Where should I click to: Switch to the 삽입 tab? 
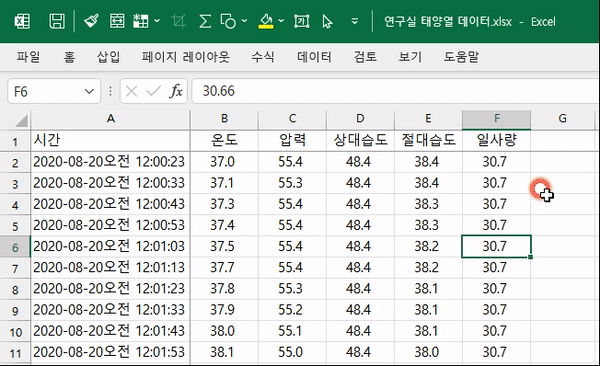pos(109,57)
